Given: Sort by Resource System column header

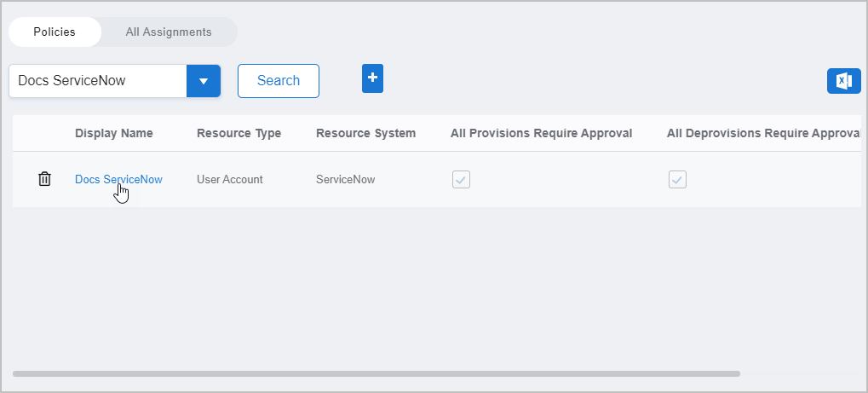Looking at the screenshot, I should [x=365, y=133].
